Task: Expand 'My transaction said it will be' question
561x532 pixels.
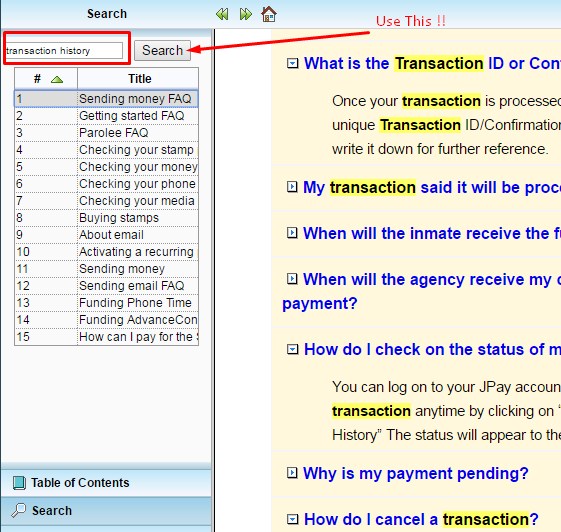Action: pos(292,187)
